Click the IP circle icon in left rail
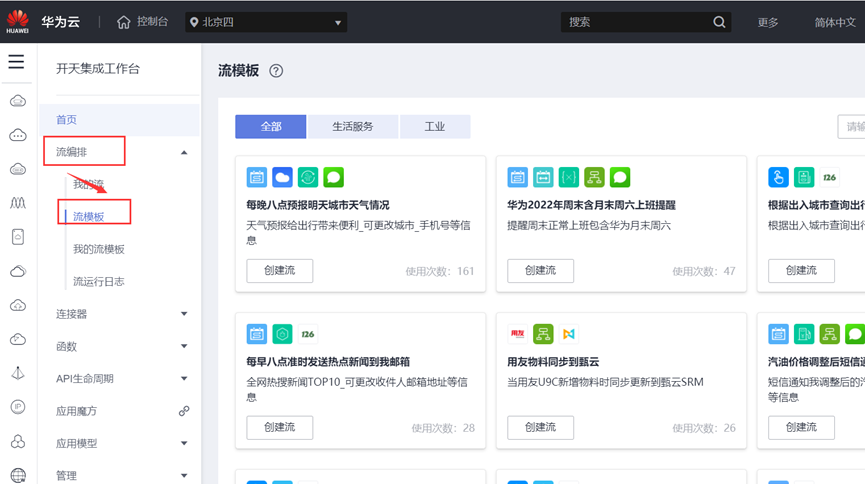The height and width of the screenshot is (484, 865). point(18,407)
